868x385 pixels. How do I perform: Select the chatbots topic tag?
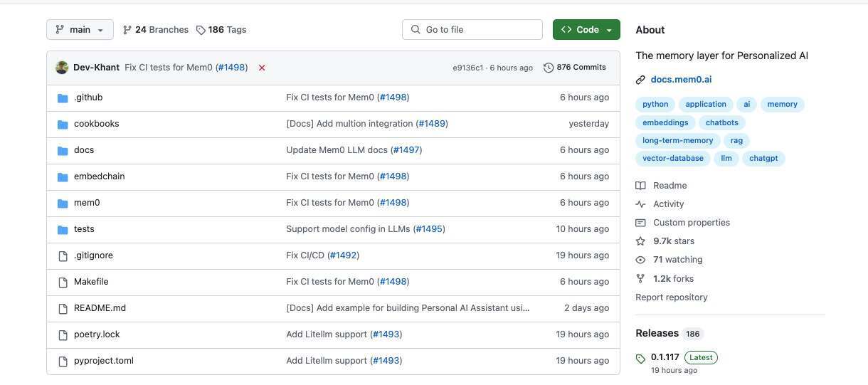(x=722, y=123)
